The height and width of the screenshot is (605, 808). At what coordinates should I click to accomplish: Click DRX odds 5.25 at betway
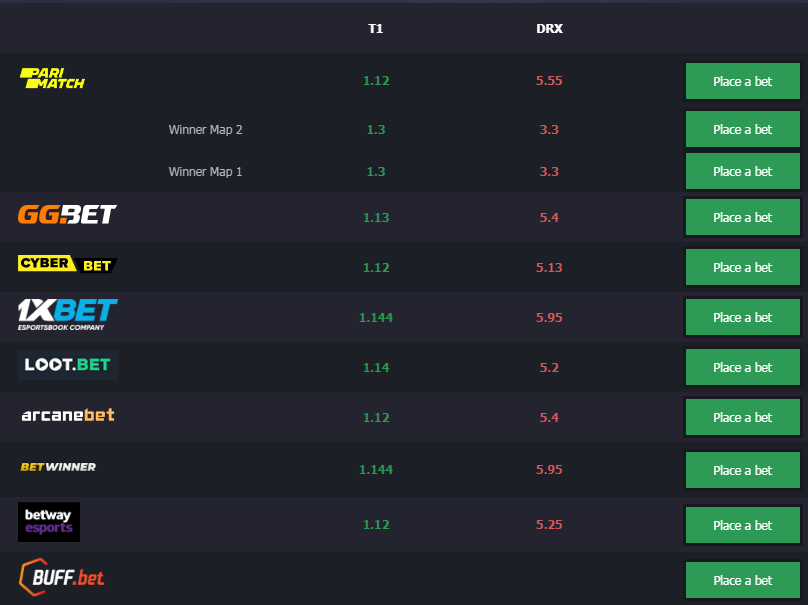point(549,525)
